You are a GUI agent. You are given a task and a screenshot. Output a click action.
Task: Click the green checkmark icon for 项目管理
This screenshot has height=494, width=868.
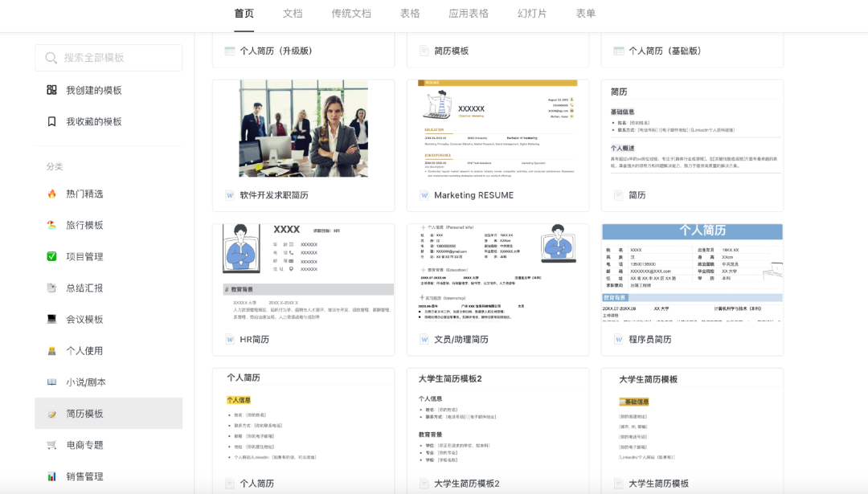51,257
